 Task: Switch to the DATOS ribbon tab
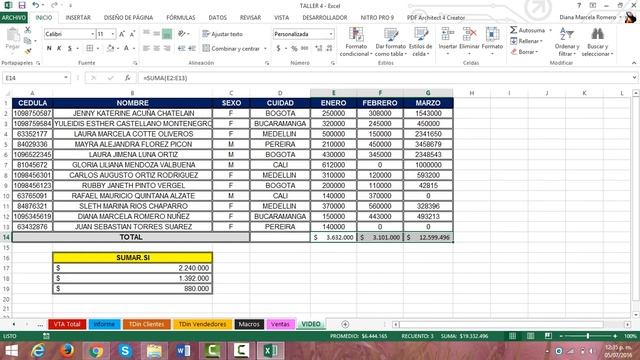[218, 18]
